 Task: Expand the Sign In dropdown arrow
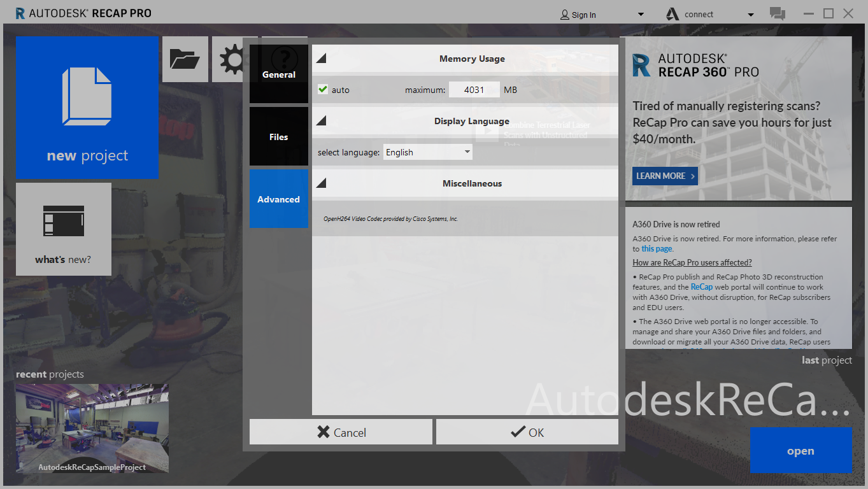641,15
